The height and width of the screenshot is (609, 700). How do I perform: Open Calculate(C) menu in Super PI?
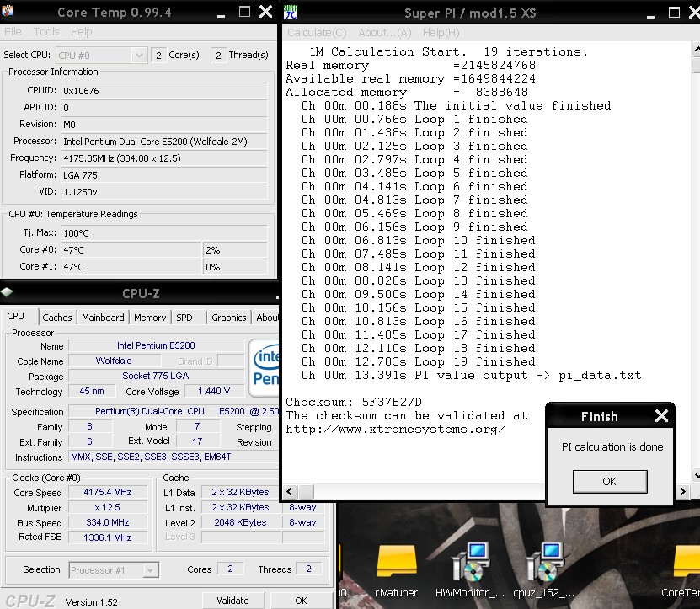click(317, 33)
